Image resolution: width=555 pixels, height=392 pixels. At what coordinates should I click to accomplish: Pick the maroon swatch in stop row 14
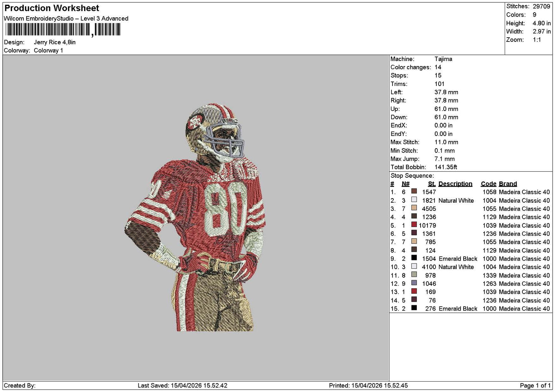(x=414, y=299)
